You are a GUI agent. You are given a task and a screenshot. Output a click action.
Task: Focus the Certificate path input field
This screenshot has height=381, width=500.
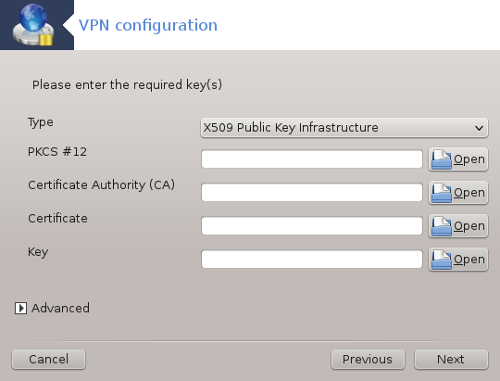tap(312, 226)
